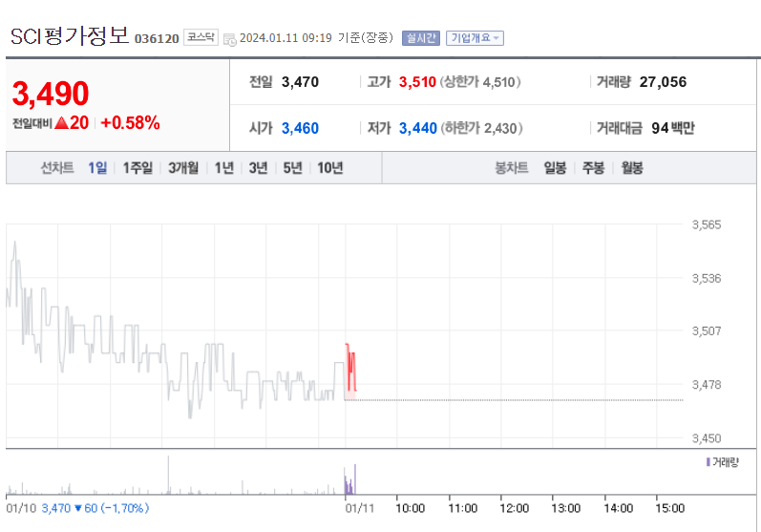Click the 01/10 summary 3,470 ▼60 text

(x=95, y=508)
